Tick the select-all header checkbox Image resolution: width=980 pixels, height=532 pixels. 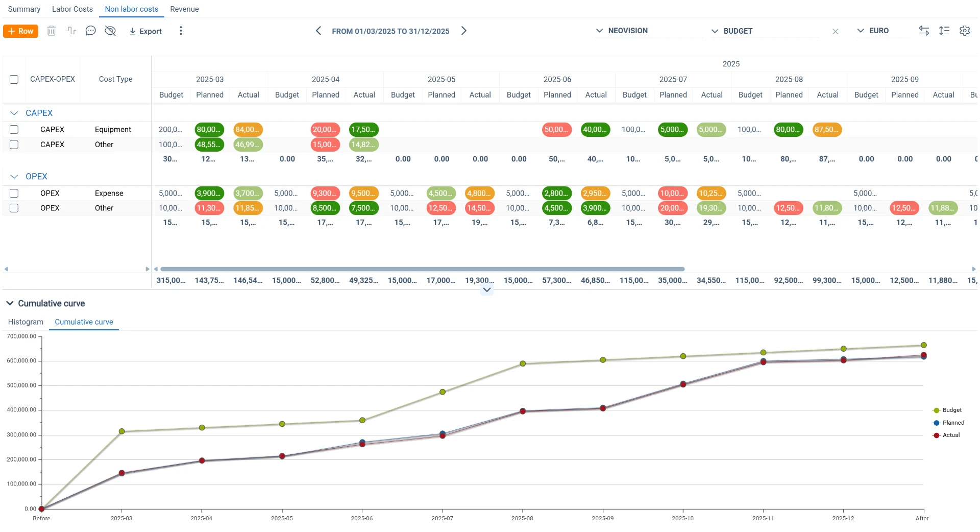[x=14, y=79]
